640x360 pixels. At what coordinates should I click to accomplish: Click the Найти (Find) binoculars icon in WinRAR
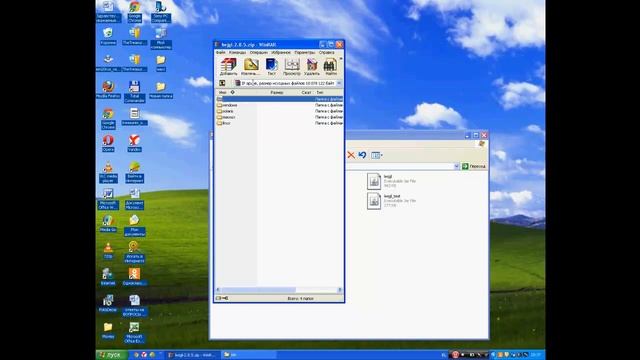click(330, 67)
